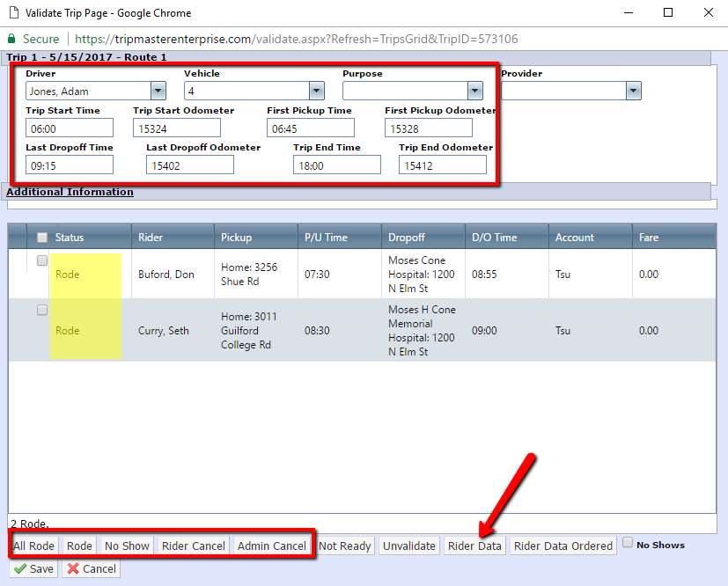This screenshot has height=586, width=728.
Task: Sort by the P/U Time column header
Action: (326, 238)
